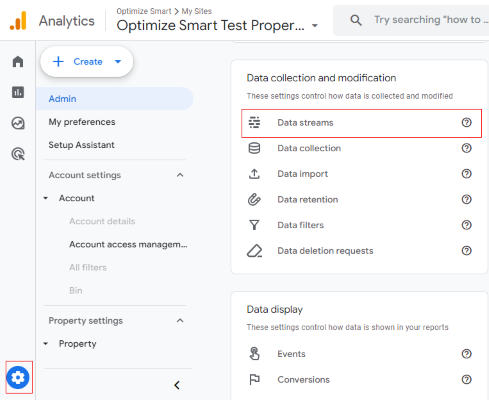
Task: Click the Account tree label
Action: point(77,198)
